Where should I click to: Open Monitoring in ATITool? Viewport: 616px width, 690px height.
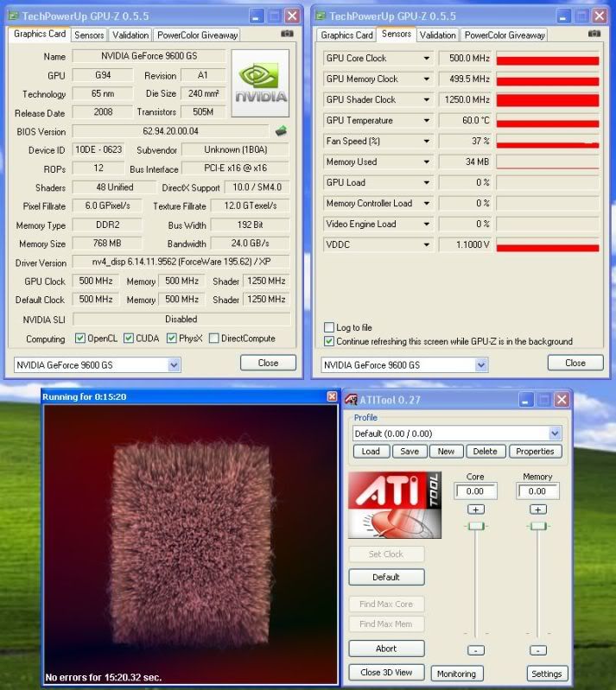tap(457, 674)
